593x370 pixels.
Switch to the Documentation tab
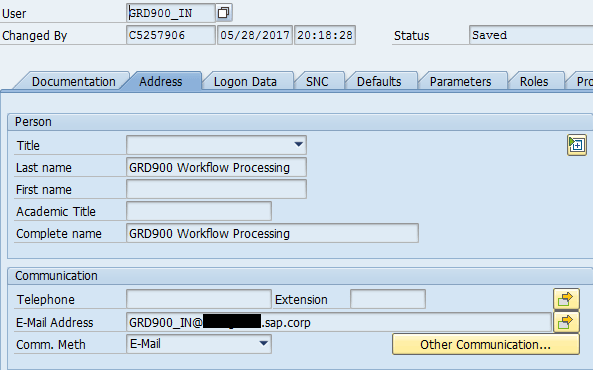[x=73, y=82]
